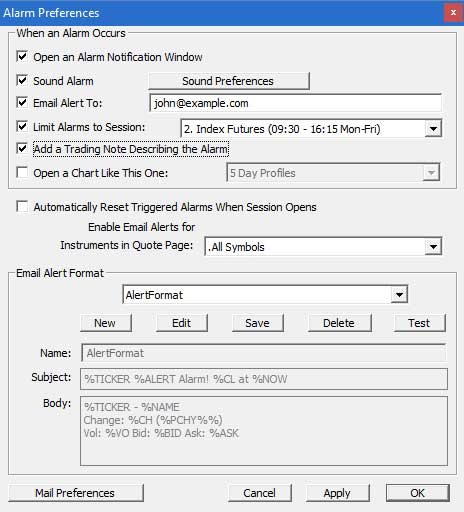Click the email address input field
The height and width of the screenshot is (512, 464).
[x=295, y=103]
